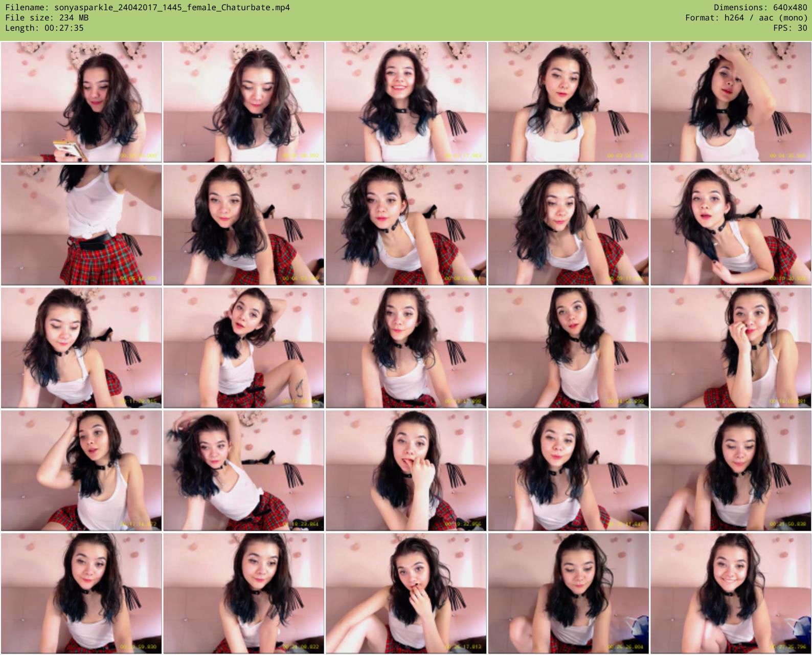Open the second row's first thumbnail, standing in plaid skirt
812x655 pixels.
[x=81, y=225]
